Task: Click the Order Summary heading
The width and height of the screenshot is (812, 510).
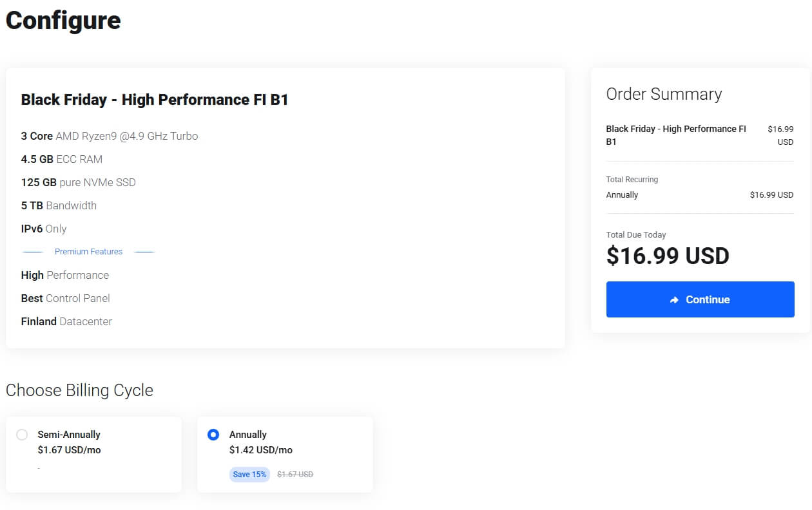Action: [x=664, y=94]
